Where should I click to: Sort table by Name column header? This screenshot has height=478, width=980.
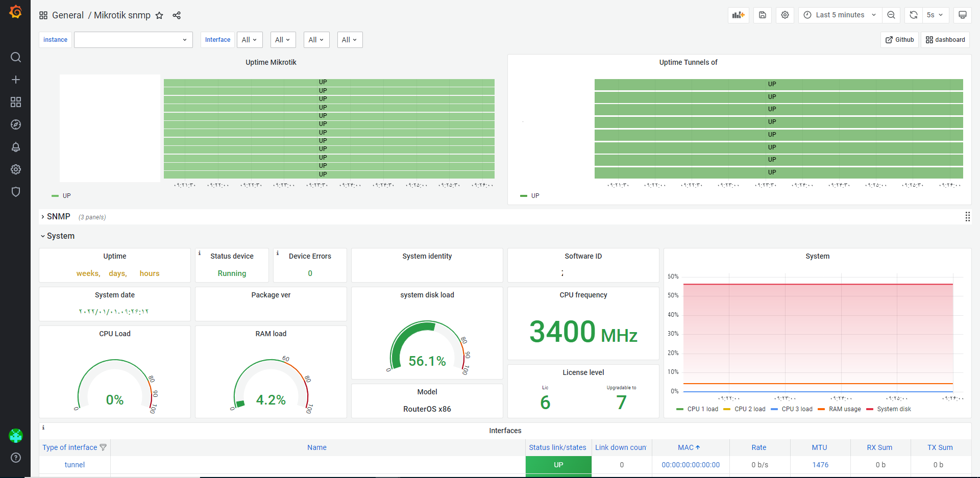[x=317, y=447]
